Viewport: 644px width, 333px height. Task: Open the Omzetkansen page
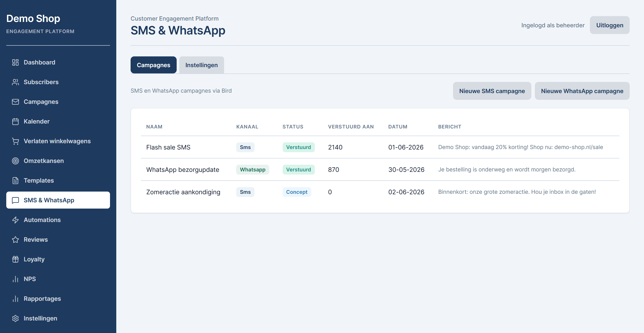click(x=58, y=161)
